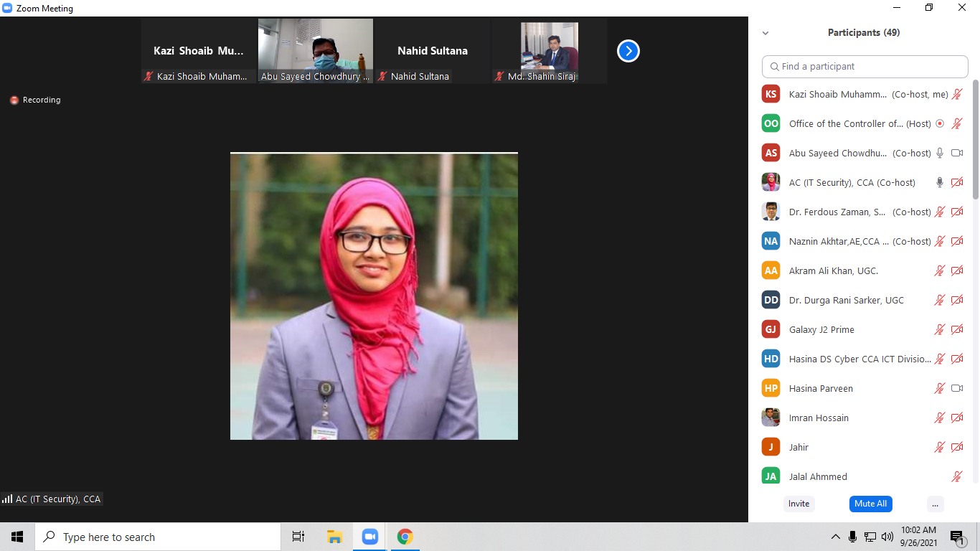Click the participants list scrollbar
The image size is (980, 551).
tap(975, 140)
